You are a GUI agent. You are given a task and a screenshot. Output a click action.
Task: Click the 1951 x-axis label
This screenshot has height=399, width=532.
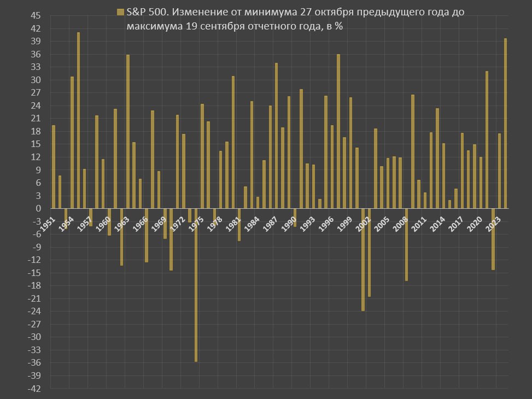click(x=49, y=224)
